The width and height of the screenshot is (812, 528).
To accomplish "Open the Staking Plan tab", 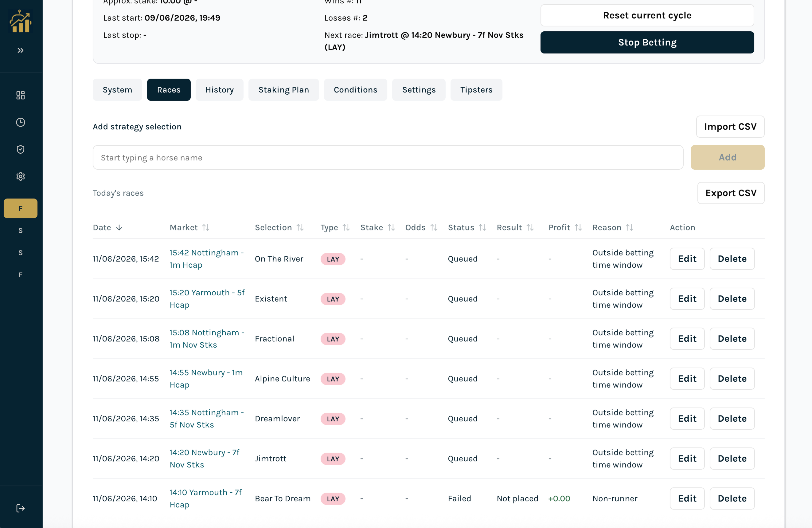I will 283,90.
